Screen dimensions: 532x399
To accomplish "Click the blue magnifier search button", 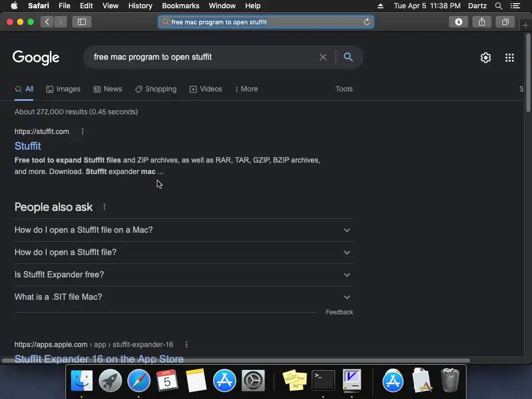I will pos(348,57).
